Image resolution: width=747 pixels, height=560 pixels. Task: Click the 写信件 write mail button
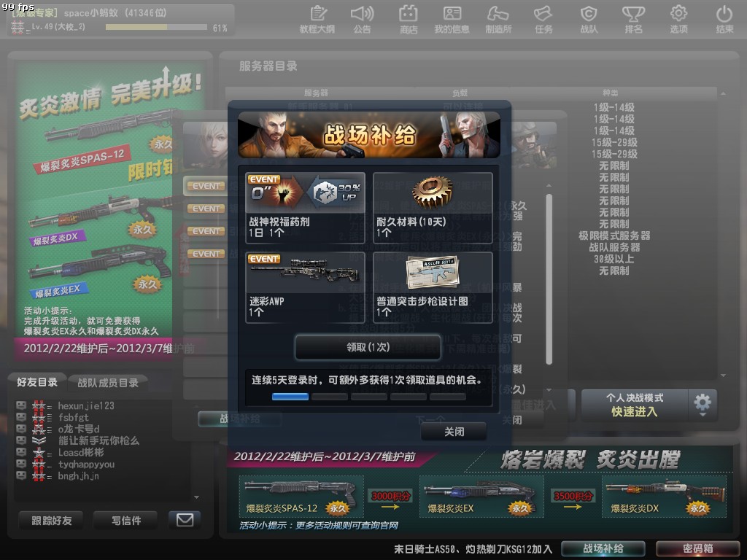point(125,521)
